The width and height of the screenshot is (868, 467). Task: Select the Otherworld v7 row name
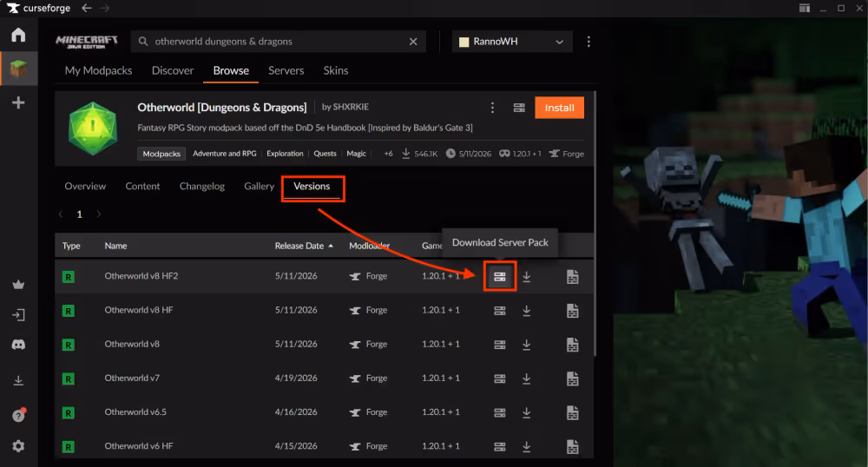pyautogui.click(x=132, y=378)
